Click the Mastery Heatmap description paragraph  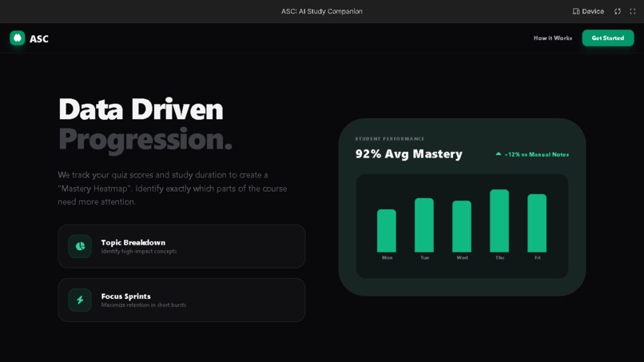tap(173, 188)
